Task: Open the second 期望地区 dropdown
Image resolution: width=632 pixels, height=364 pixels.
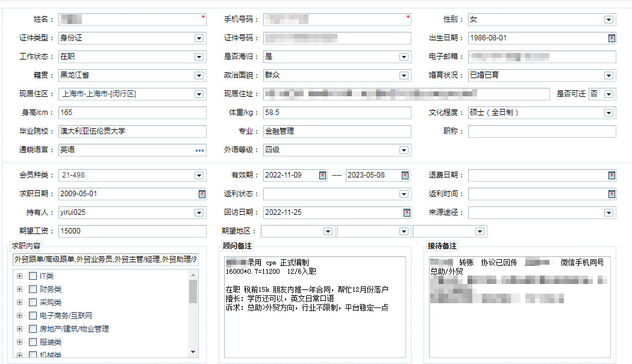Action: [x=404, y=231]
